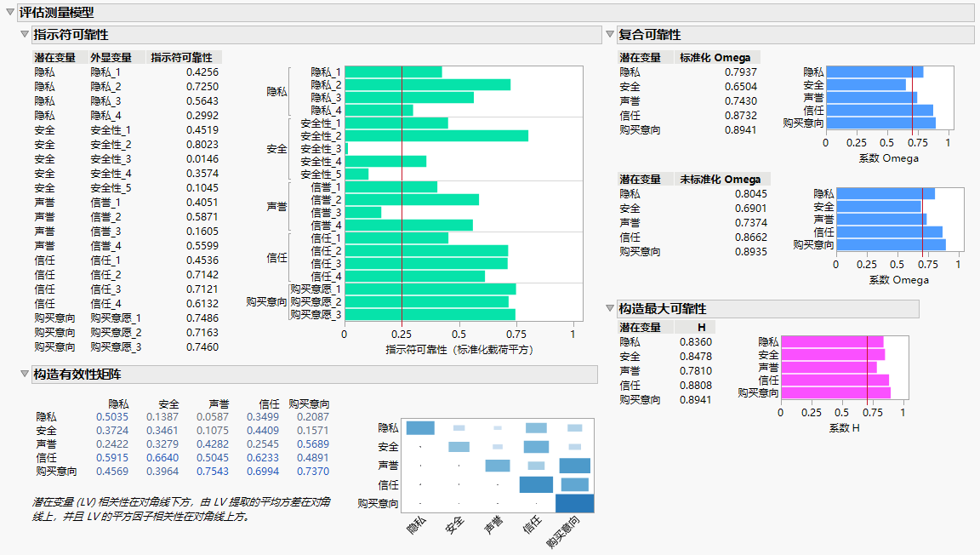Click the 信任 diagonal cell in heatmap
Screen dimensions: 980x555
point(536,485)
